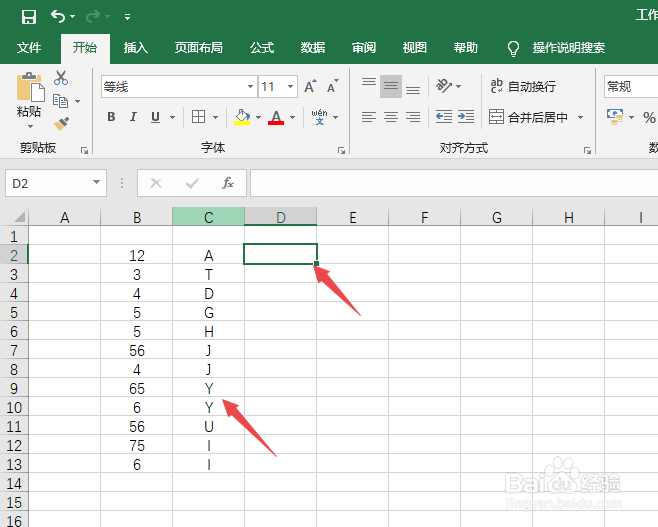The height and width of the screenshot is (527, 658).
Task: Click the wén phonetic guide icon
Action: [x=320, y=117]
